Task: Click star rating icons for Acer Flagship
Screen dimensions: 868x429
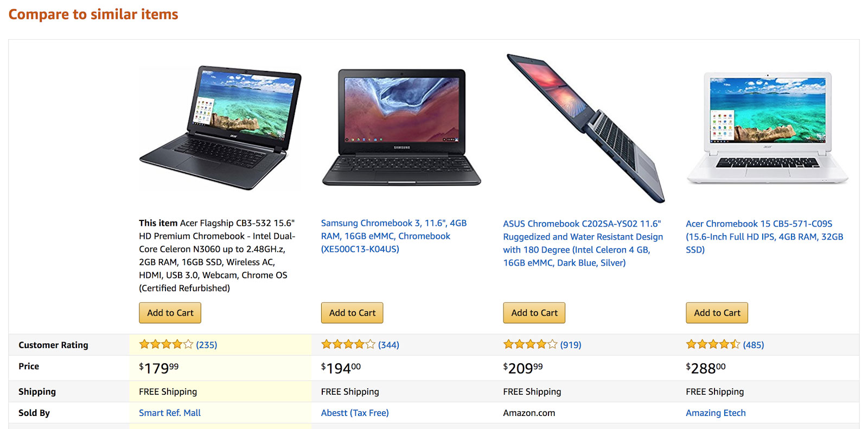Action: click(166, 344)
